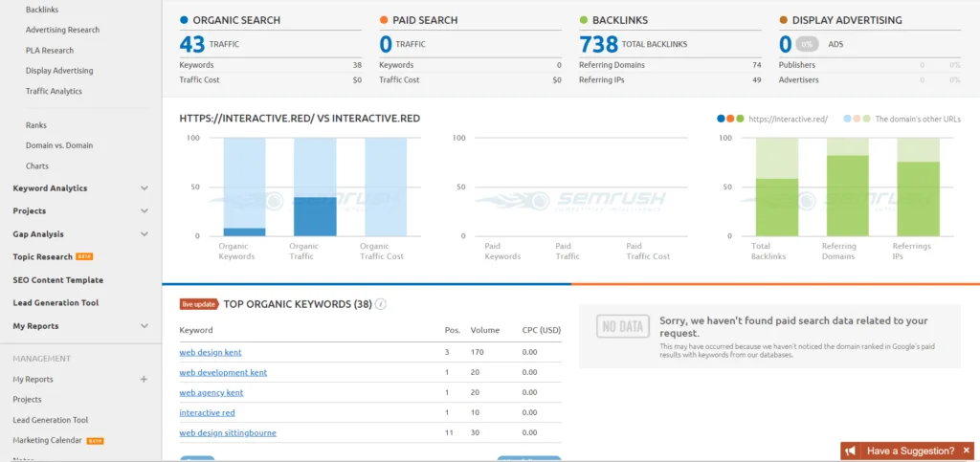The height and width of the screenshot is (462, 980).
Task: Toggle the 0% display ads pill
Action: tap(807, 44)
